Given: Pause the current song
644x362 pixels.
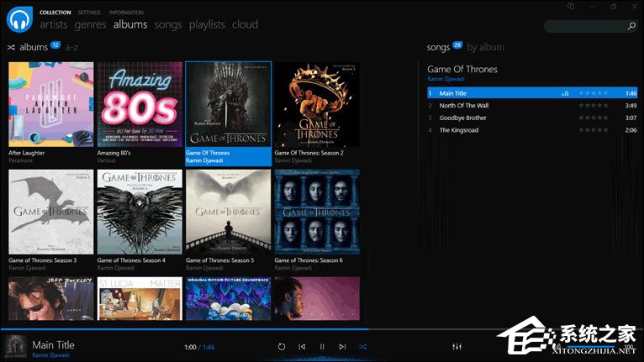Looking at the screenshot, I should pyautogui.click(x=322, y=346).
